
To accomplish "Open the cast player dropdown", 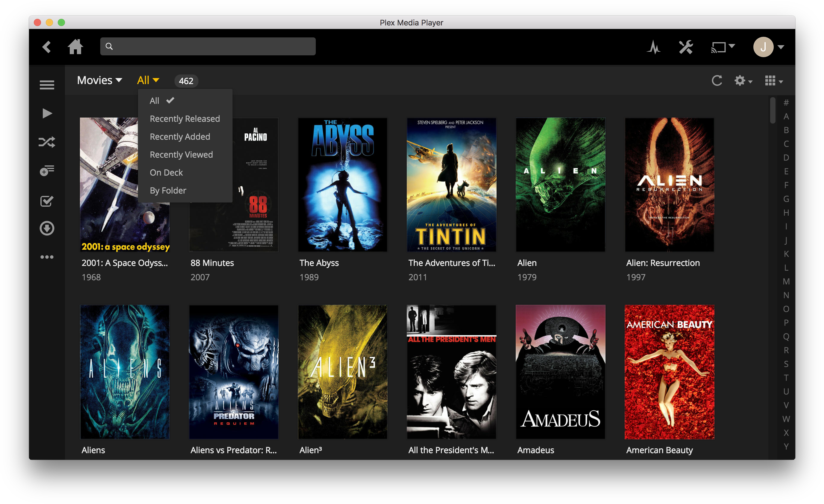I will tap(723, 47).
